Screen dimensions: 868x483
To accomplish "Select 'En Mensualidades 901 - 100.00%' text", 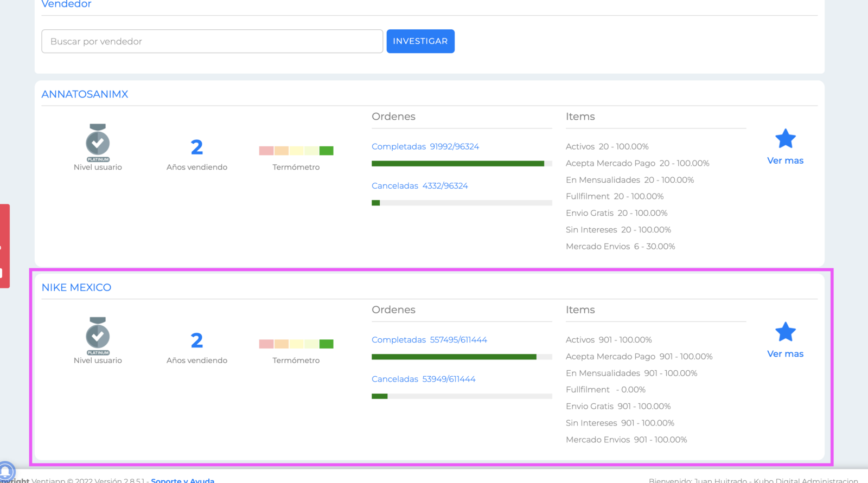I will coord(631,373).
